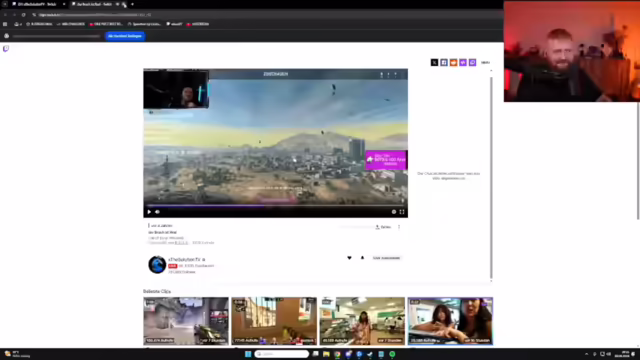Image resolution: width=640 pixels, height=360 pixels.
Task: Play the Twitch clip video
Action: [149, 212]
